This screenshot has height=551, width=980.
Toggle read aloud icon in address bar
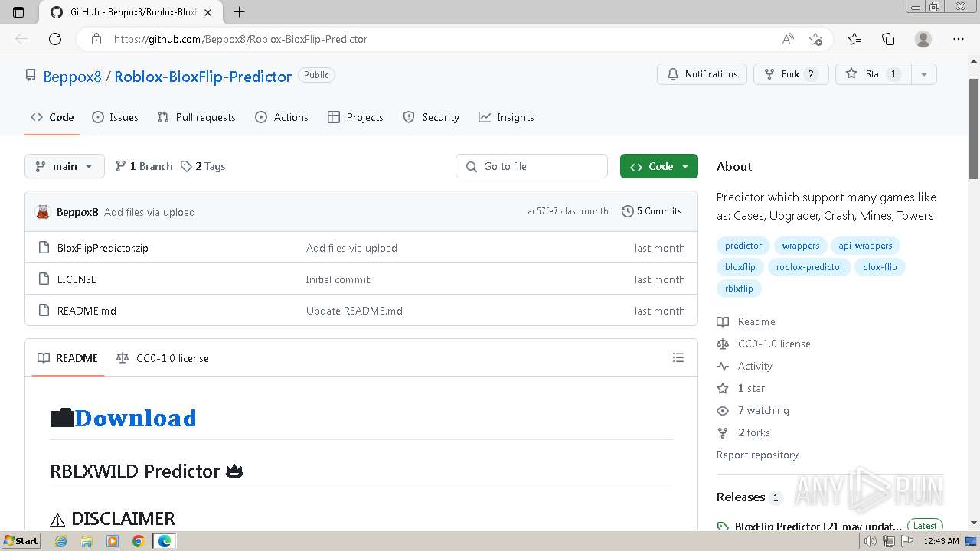(788, 39)
